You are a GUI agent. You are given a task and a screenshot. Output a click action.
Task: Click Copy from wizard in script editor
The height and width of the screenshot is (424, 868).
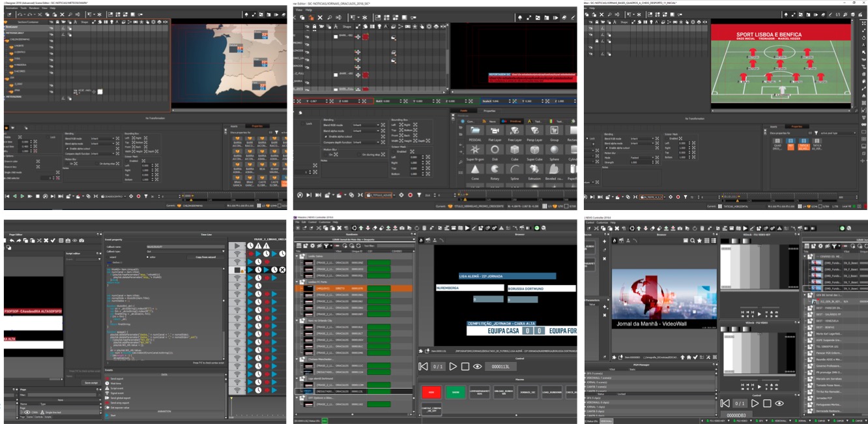pyautogui.click(x=205, y=257)
